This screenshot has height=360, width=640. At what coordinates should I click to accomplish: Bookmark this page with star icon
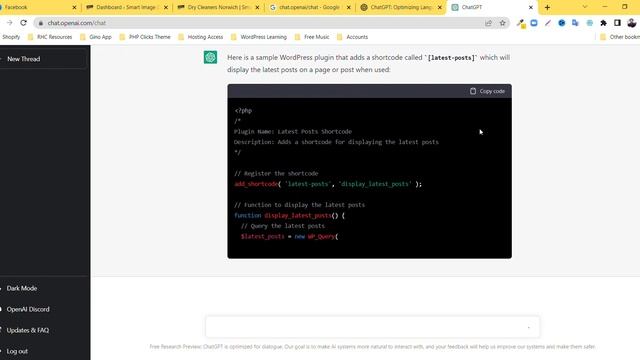[x=502, y=23]
